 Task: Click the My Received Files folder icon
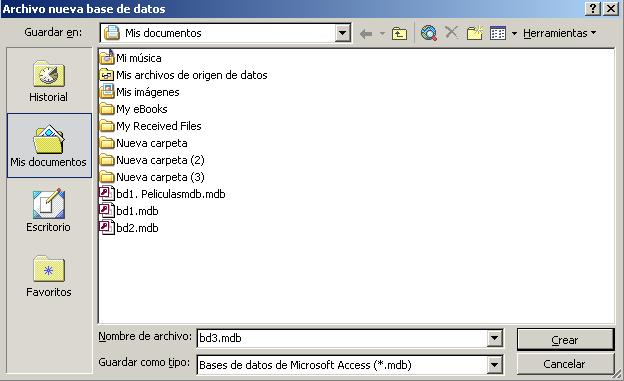pos(107,126)
